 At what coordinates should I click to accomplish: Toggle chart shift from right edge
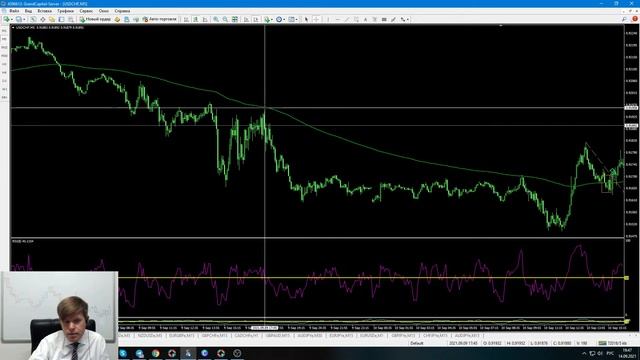(x=256, y=19)
